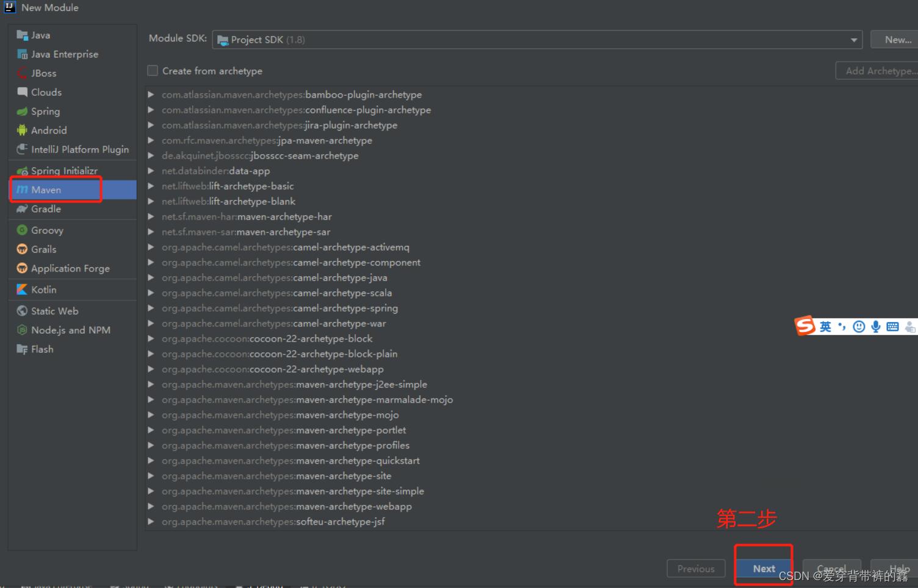The height and width of the screenshot is (588, 918).
Task: Toggle the Sogou 英 language mode indicator
Action: [x=825, y=327]
